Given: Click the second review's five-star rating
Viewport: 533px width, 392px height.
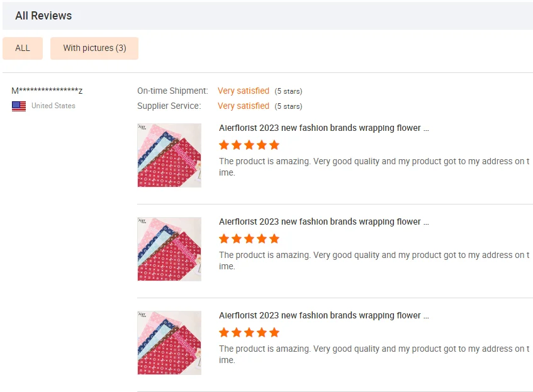Looking at the screenshot, I should click(x=249, y=239).
